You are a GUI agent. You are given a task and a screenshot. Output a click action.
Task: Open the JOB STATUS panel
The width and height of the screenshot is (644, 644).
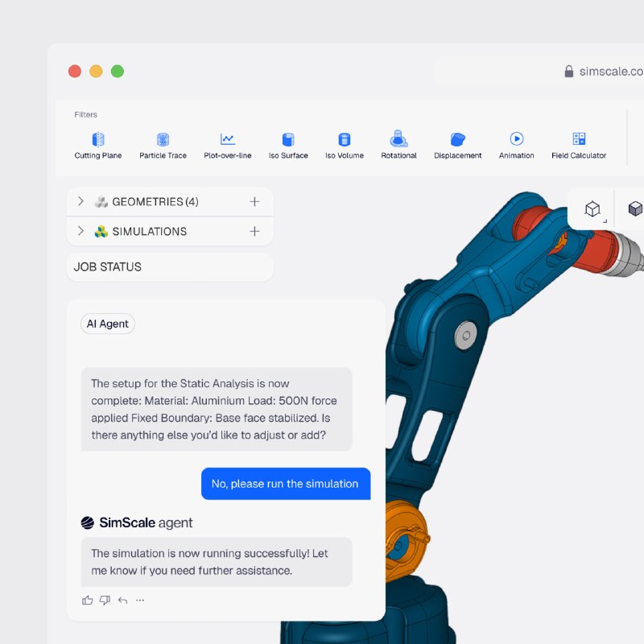pyautogui.click(x=170, y=267)
